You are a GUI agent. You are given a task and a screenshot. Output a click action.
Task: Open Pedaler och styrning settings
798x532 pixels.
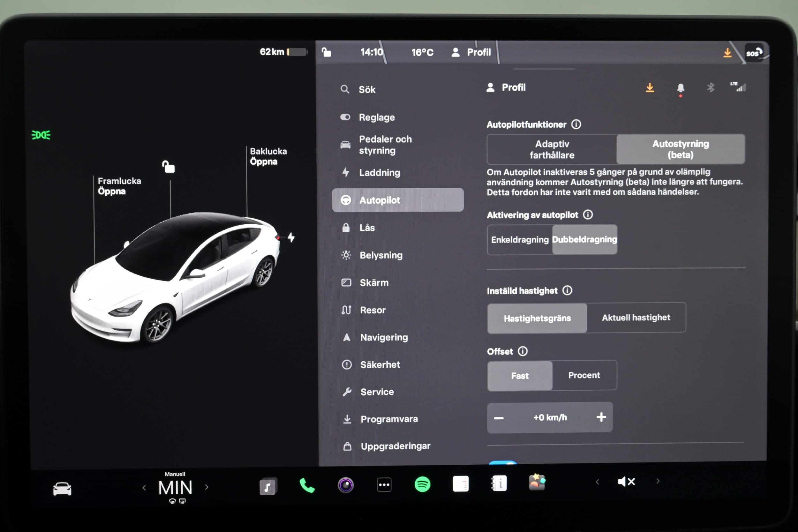point(376,145)
